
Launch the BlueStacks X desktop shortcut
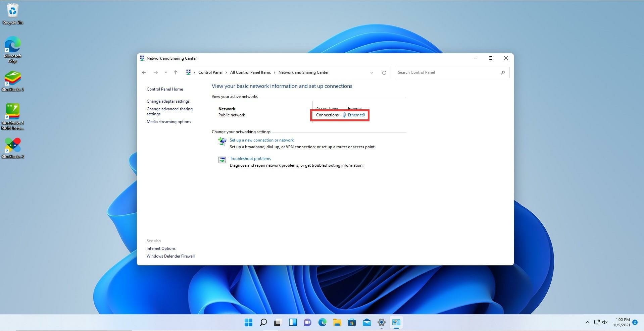(13, 148)
